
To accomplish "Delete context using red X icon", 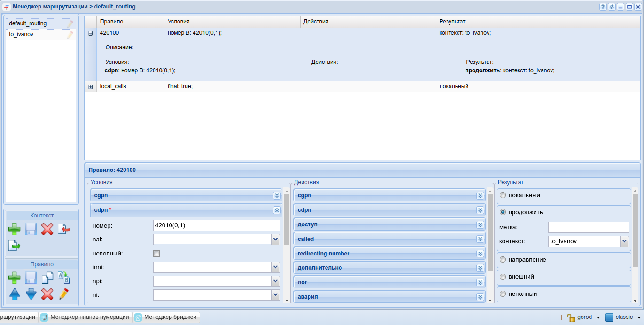I will 47,229.
